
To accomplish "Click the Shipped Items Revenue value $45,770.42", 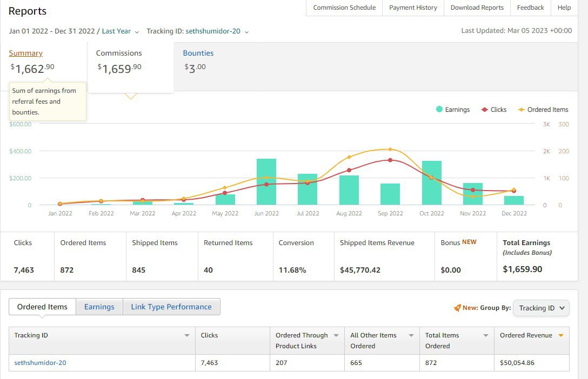I will tap(360, 270).
